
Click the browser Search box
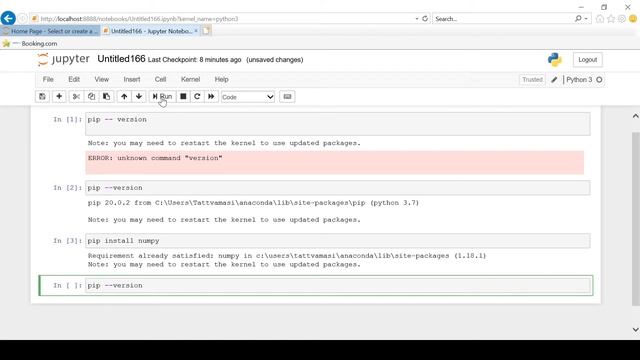point(503,19)
